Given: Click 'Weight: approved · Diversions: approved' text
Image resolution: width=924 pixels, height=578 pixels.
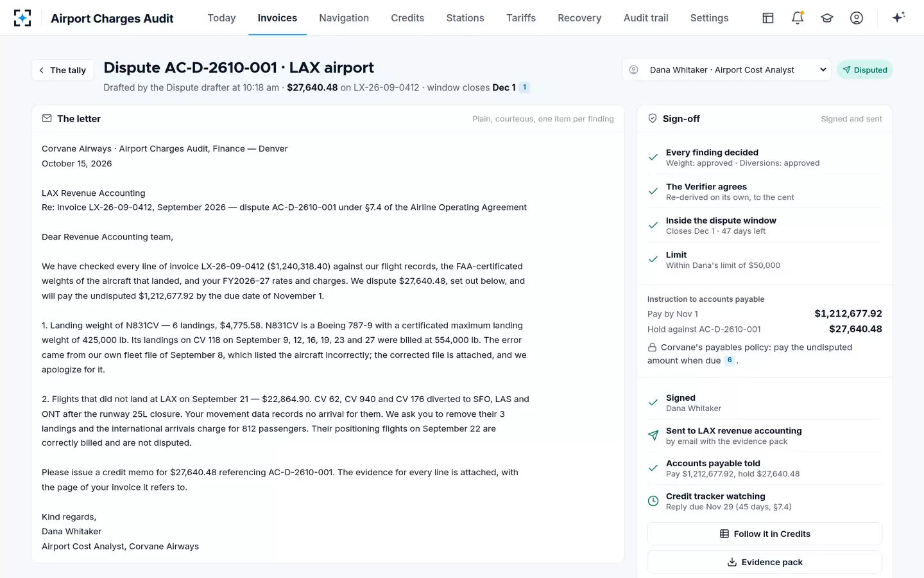Looking at the screenshot, I should [x=742, y=163].
